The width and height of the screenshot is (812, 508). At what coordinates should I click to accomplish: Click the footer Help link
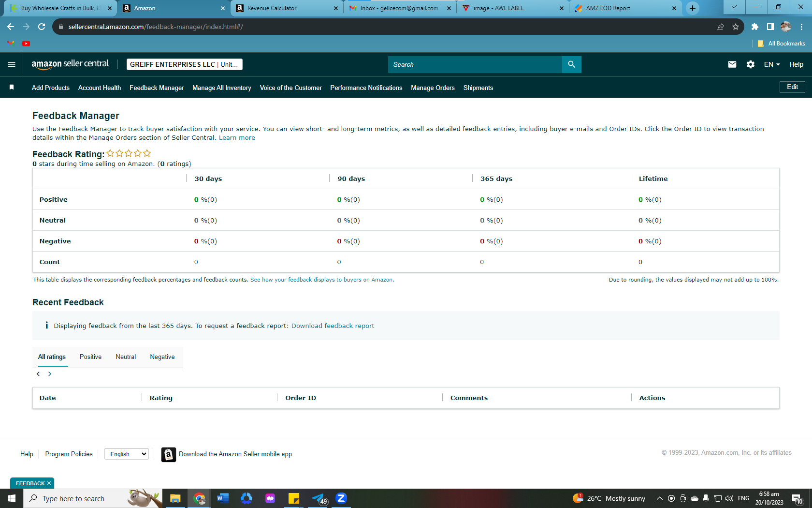click(27, 454)
